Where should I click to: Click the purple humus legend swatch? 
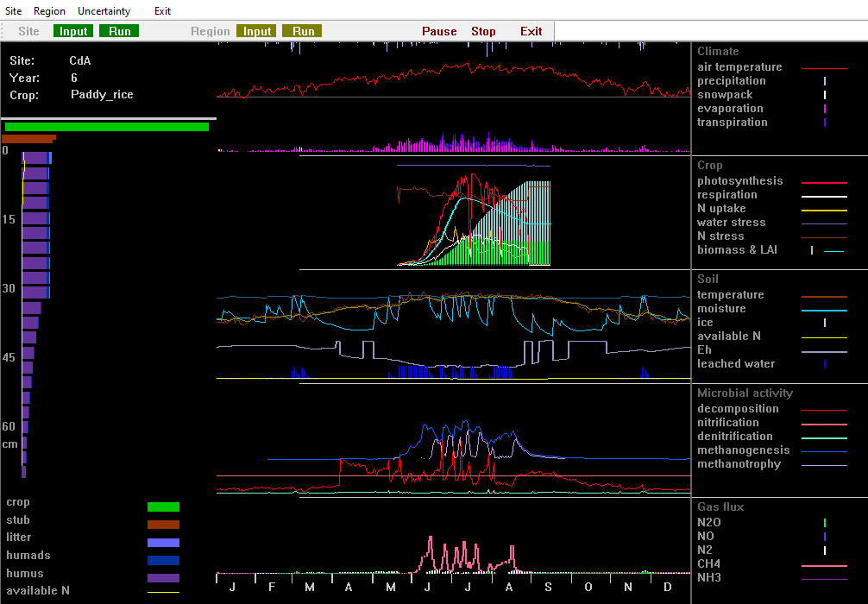[163, 578]
